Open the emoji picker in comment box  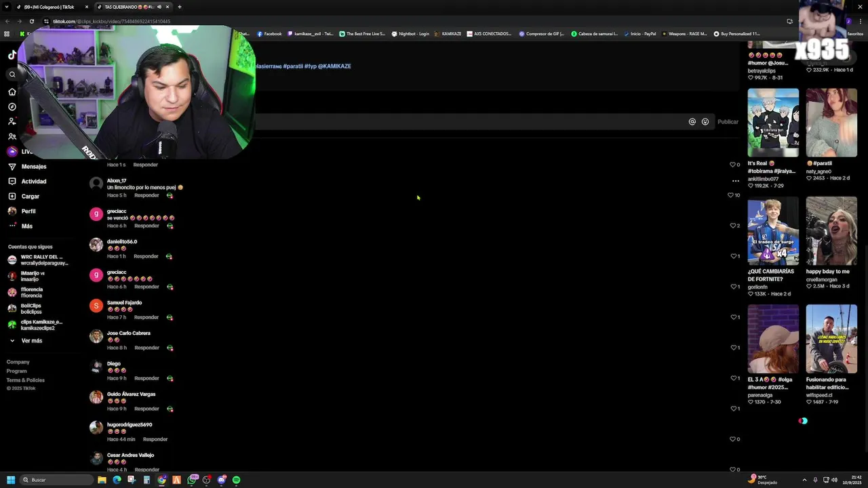705,121
